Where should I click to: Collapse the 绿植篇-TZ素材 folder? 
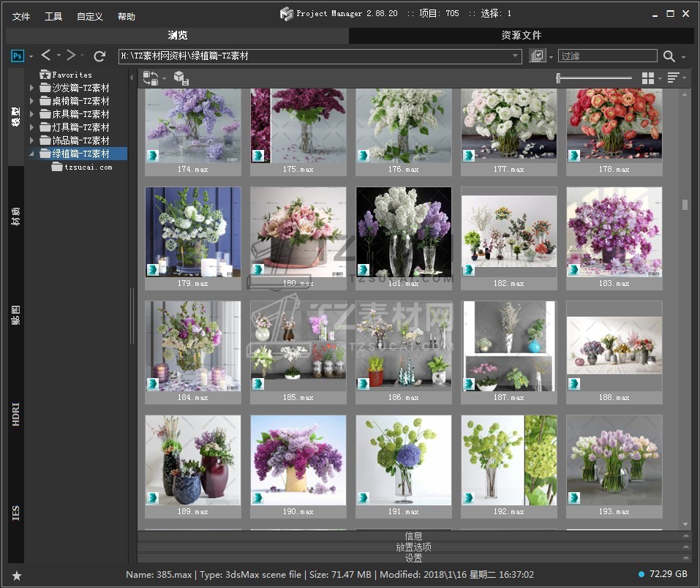(x=31, y=154)
